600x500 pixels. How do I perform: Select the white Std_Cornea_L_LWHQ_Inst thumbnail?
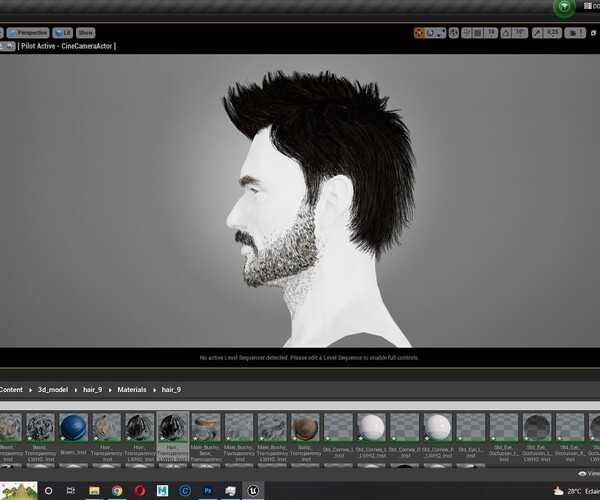point(372,427)
